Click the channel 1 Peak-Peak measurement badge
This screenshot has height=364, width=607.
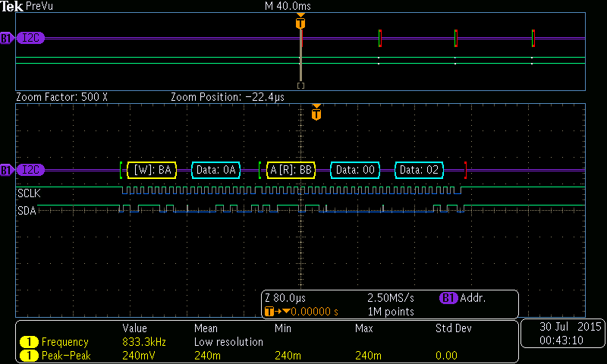pos(29,356)
